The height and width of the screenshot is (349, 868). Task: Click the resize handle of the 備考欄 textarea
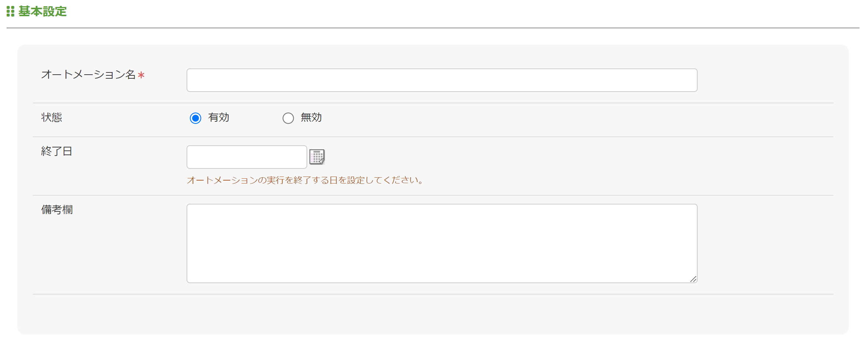pyautogui.click(x=693, y=279)
